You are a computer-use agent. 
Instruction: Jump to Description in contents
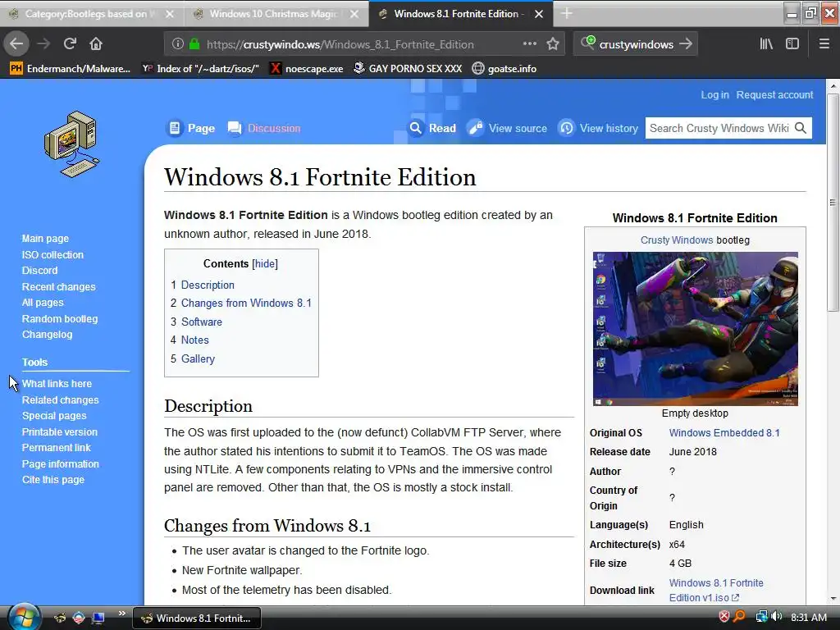[208, 285]
